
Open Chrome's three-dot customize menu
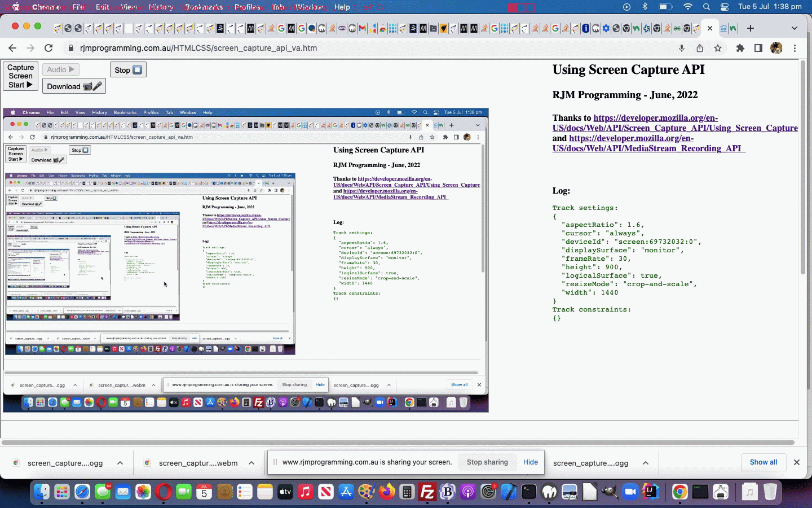[795, 48]
